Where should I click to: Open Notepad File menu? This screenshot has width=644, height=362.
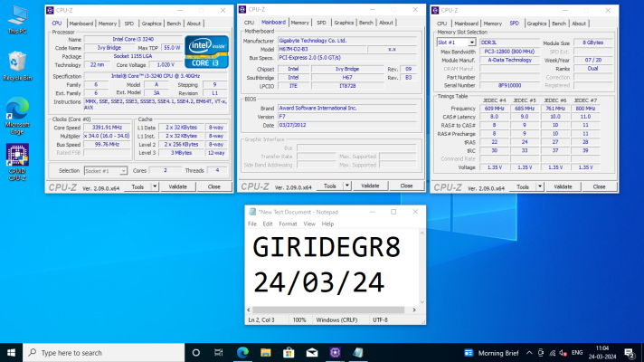point(252,224)
